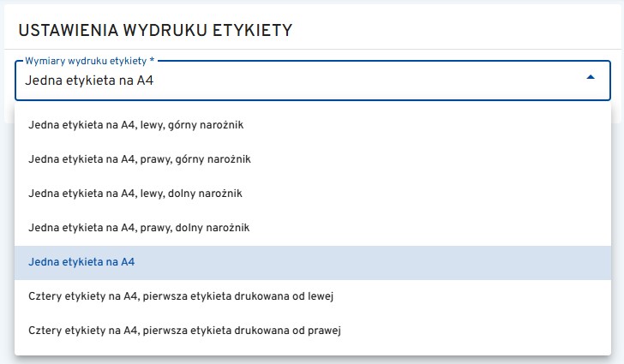Image resolution: width=624 pixels, height=364 pixels.
Task: Keep the currently selected single A4 label option
Action: pyautogui.click(x=81, y=262)
